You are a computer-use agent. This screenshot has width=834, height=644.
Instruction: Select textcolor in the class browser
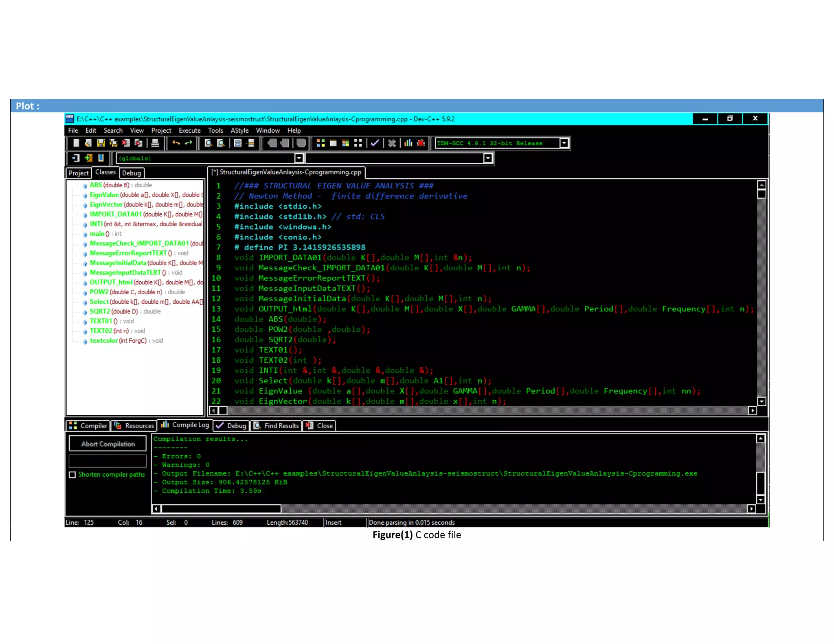103,340
